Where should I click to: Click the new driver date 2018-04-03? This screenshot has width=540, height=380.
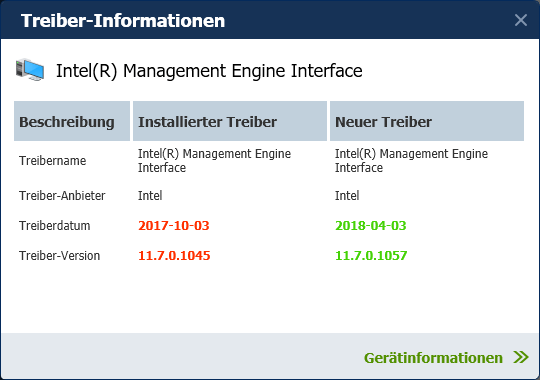click(x=371, y=226)
